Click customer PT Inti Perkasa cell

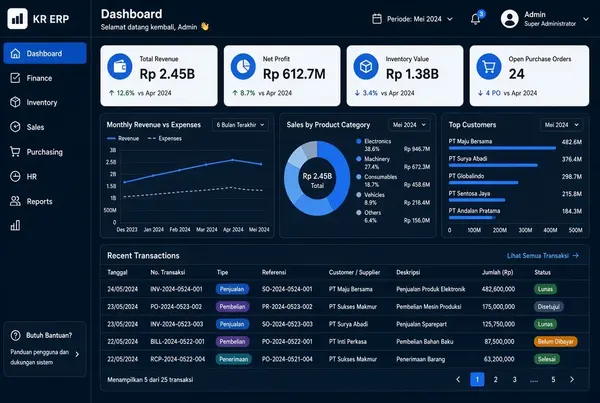point(348,341)
